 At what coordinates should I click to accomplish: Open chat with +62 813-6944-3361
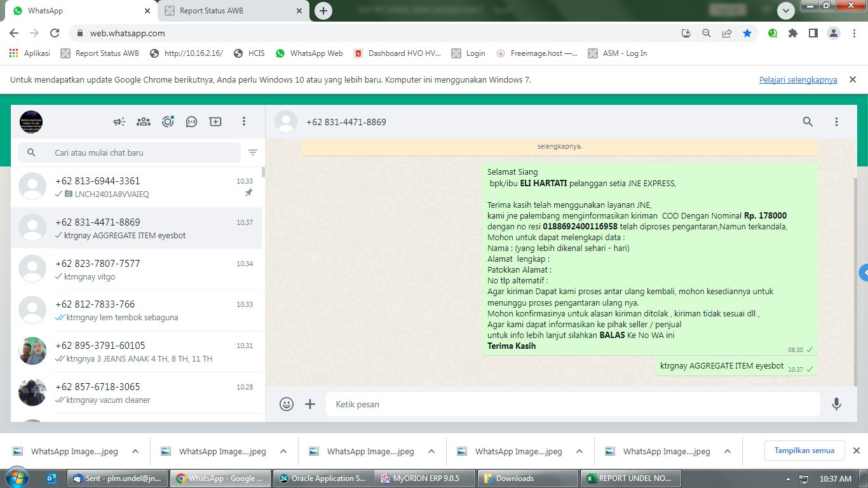pos(136,187)
